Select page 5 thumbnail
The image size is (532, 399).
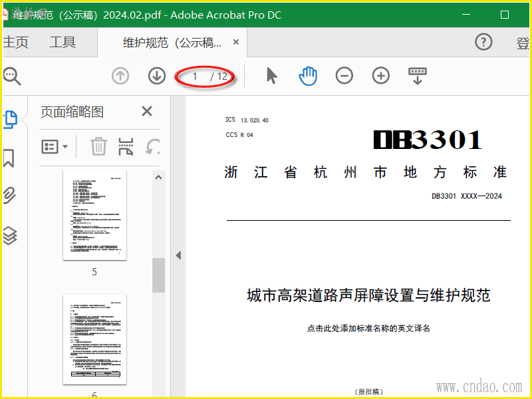pos(94,215)
